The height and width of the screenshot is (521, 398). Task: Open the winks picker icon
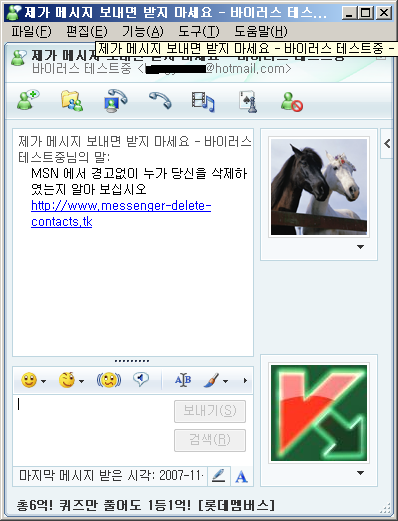67,380
